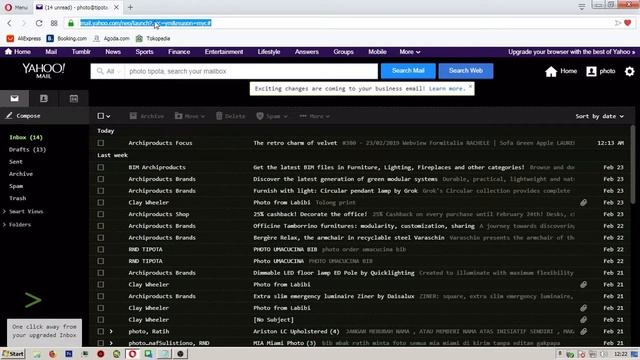The image size is (640, 360).
Task: Open the Opera Menu button
Action: pyautogui.click(x=16, y=7)
